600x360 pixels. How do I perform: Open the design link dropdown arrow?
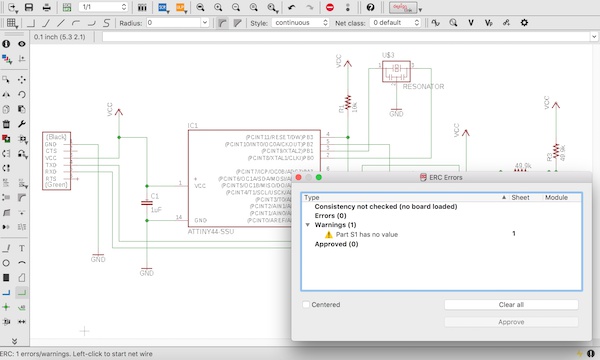420,10
